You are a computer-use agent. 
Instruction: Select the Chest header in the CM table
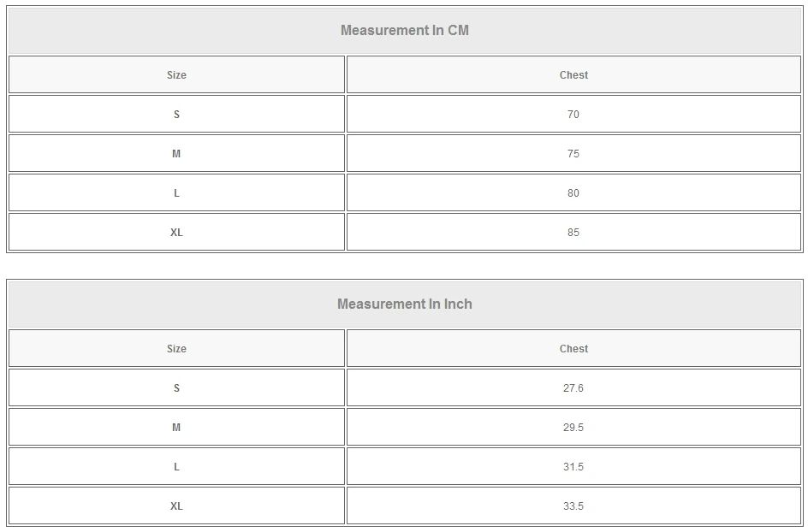[573, 75]
